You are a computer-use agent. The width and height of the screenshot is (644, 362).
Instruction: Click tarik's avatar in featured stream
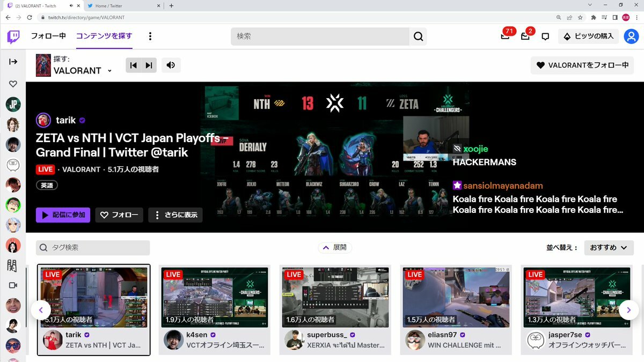tap(43, 120)
